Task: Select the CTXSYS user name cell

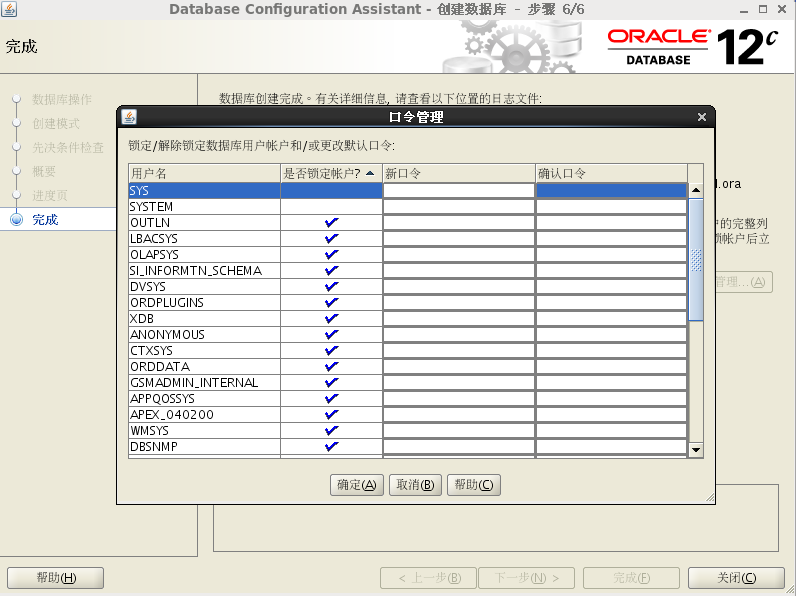Action: pyautogui.click(x=205, y=350)
